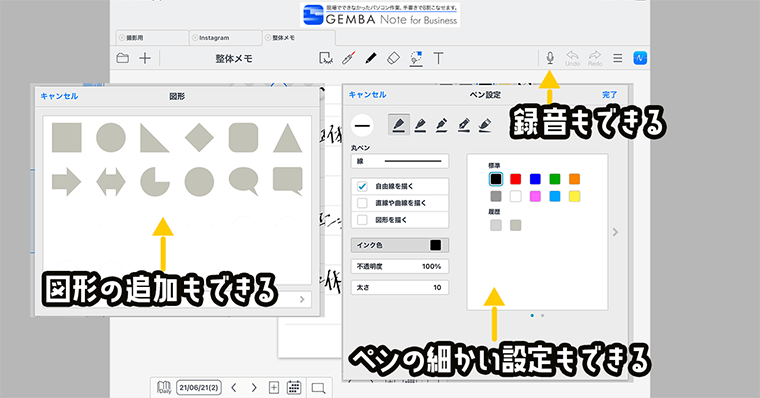Switch to the 撮影用 tab

(153, 37)
